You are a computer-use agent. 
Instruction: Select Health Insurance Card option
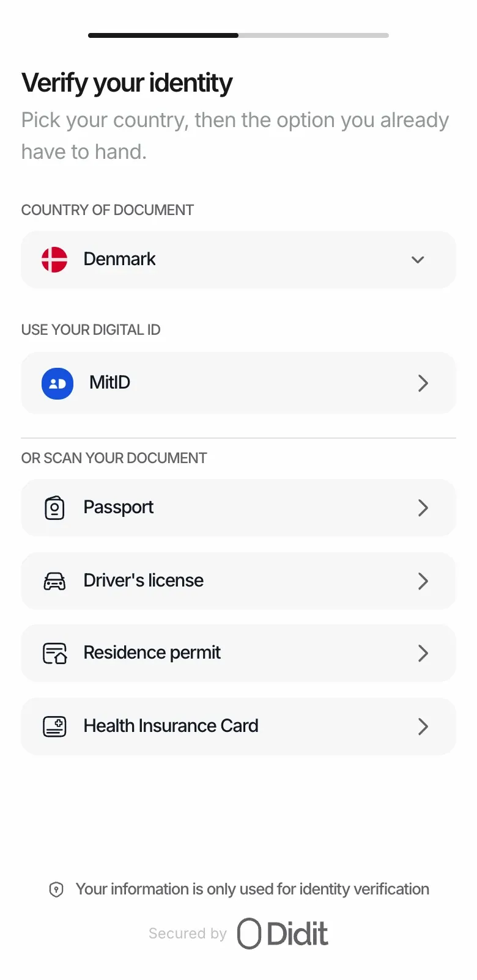click(x=239, y=726)
